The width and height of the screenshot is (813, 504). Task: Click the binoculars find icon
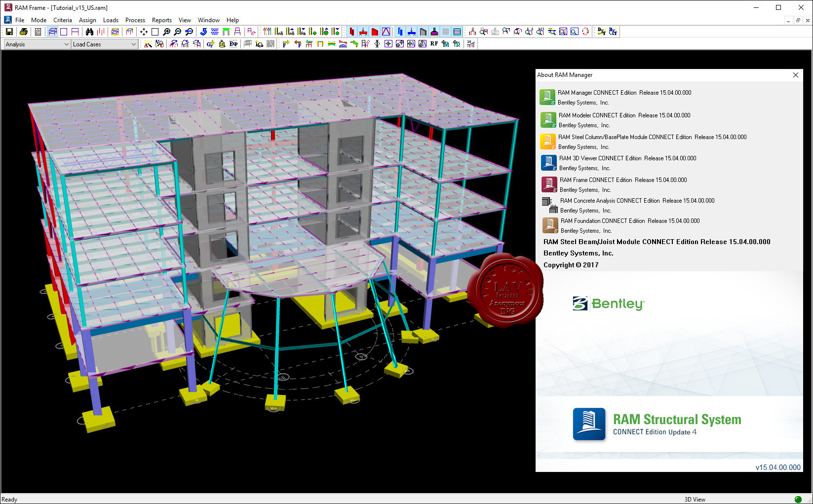(89, 32)
